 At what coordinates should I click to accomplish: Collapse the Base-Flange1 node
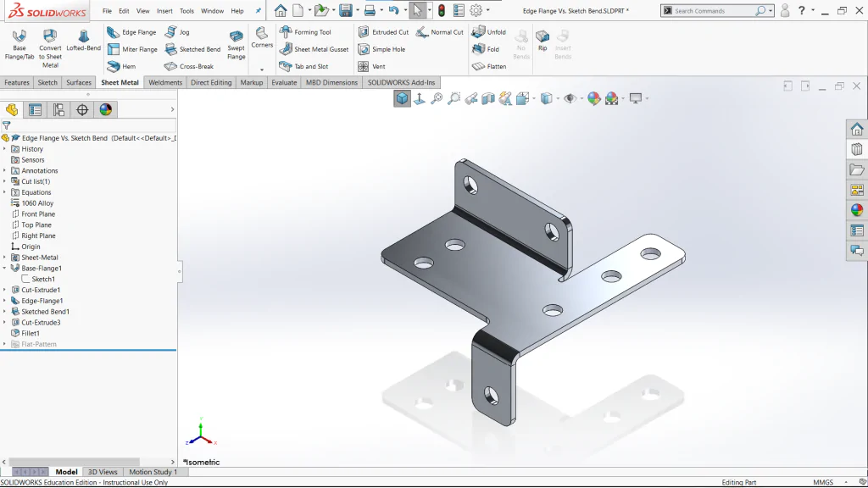tap(4, 268)
